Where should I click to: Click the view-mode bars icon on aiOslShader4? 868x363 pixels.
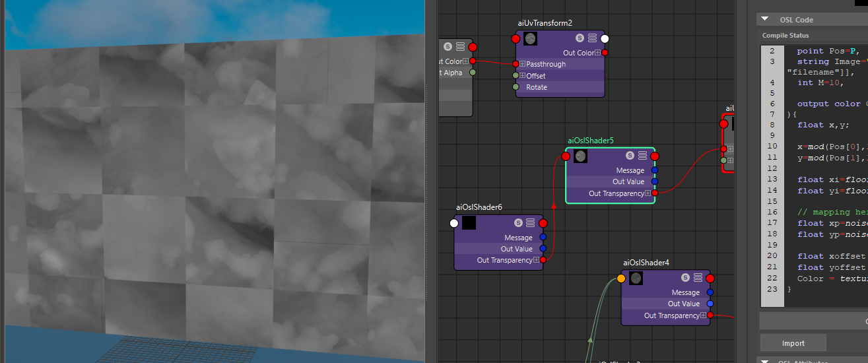click(697, 278)
